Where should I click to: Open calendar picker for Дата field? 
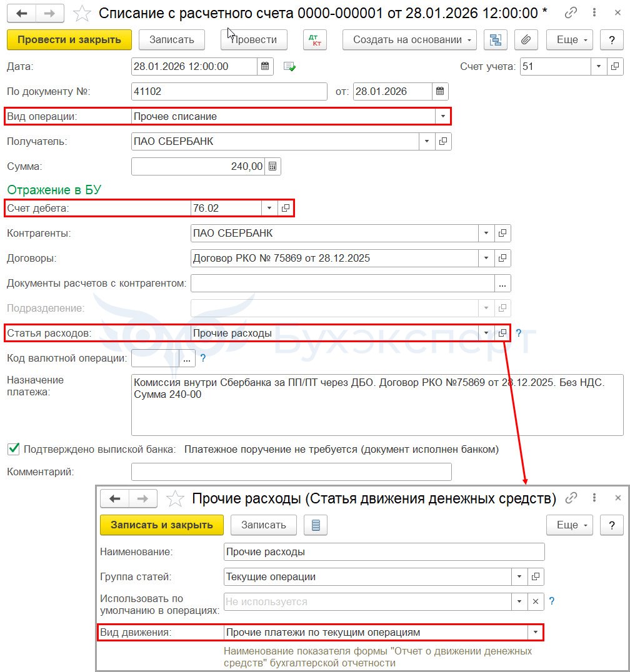click(x=265, y=66)
